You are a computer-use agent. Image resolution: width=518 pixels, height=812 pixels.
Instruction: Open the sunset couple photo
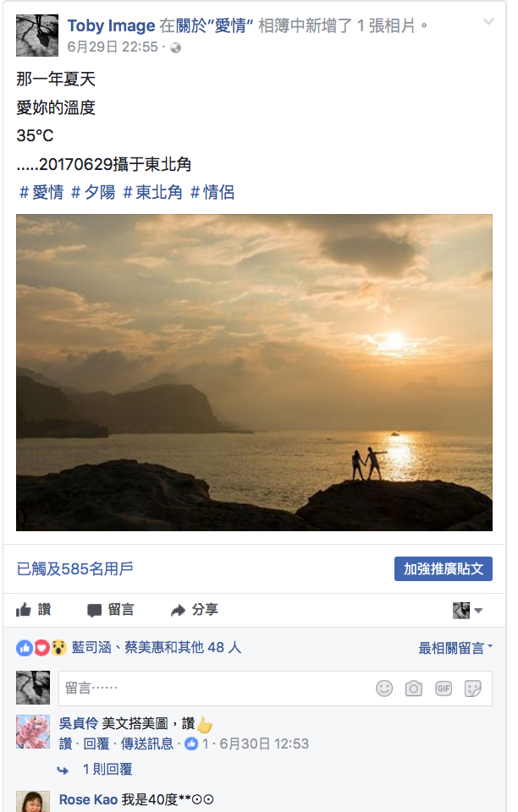tap(254, 372)
